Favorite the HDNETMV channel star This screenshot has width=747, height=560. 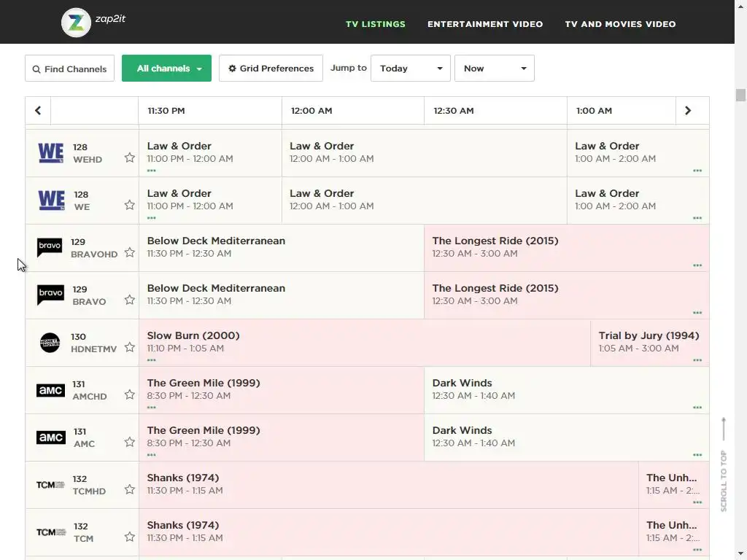[130, 346]
